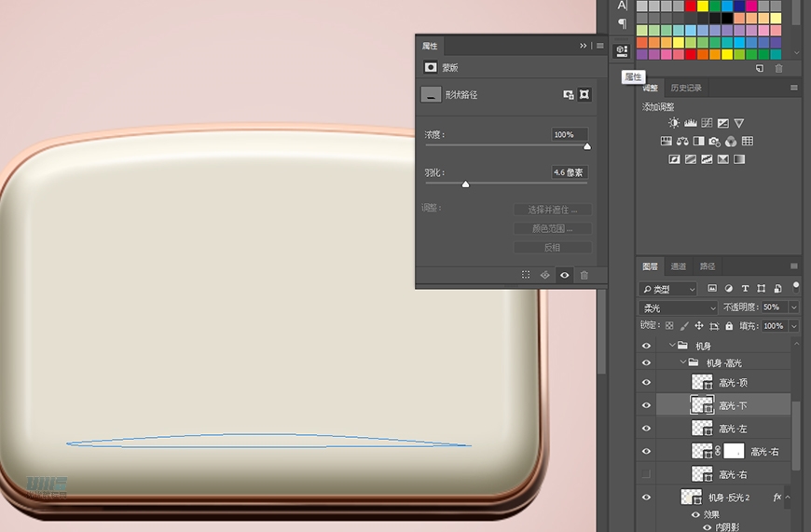
Task: Open the opacity 50% dropdown arrow
Action: click(794, 307)
